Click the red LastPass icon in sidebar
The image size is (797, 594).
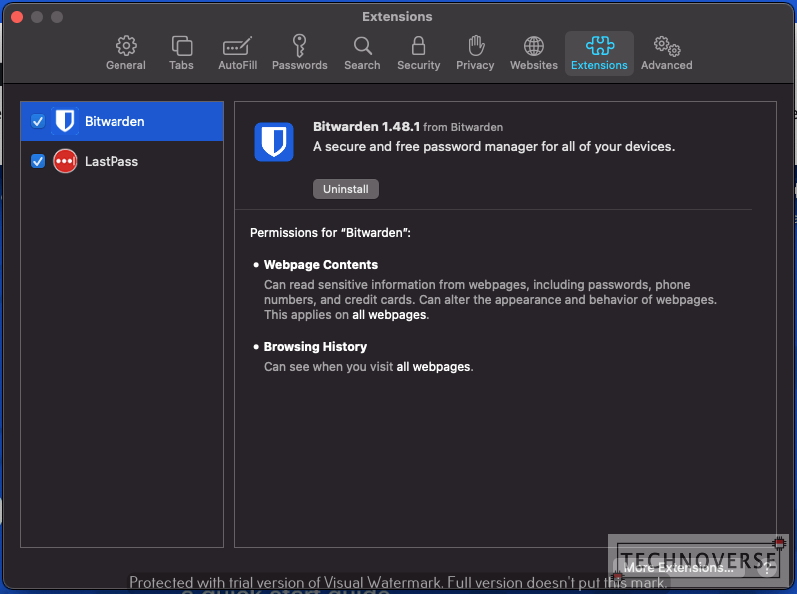[65, 161]
